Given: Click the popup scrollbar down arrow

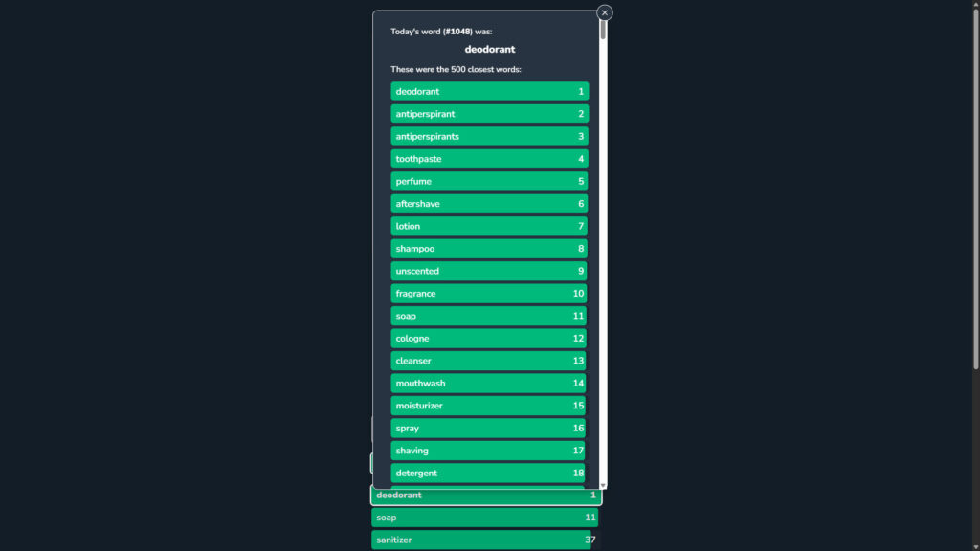Looking at the screenshot, I should tap(603, 485).
